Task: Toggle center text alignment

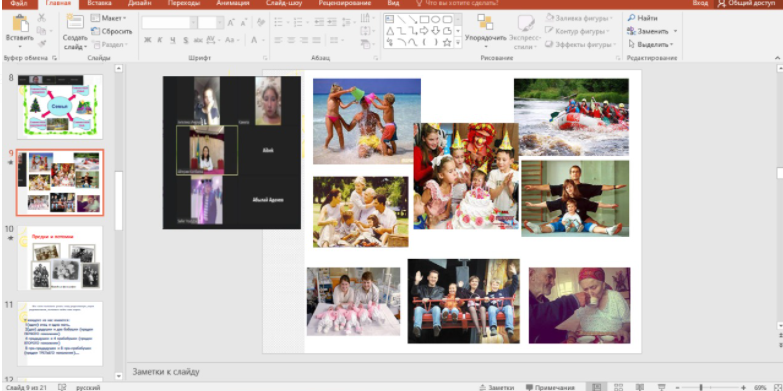Action: tap(291, 40)
